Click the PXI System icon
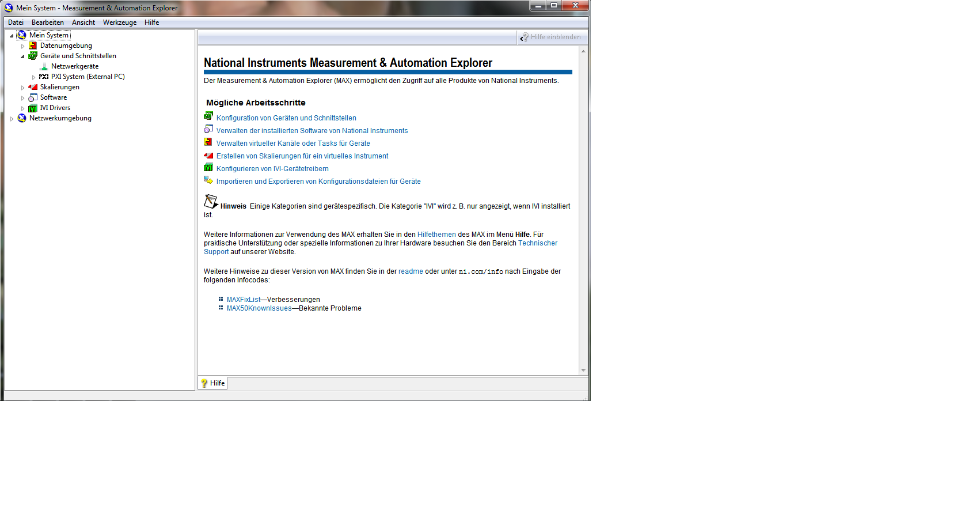 click(44, 77)
